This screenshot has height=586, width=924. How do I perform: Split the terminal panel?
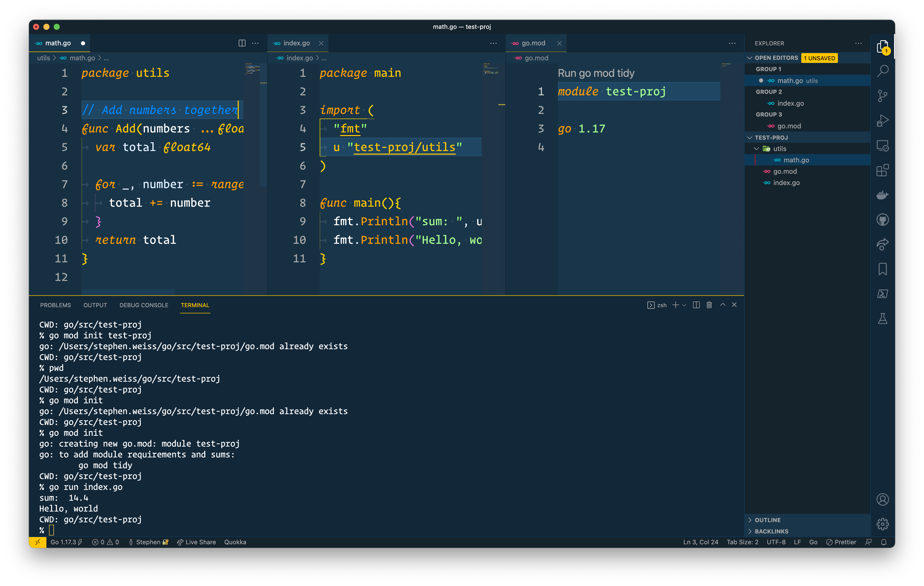tap(696, 305)
